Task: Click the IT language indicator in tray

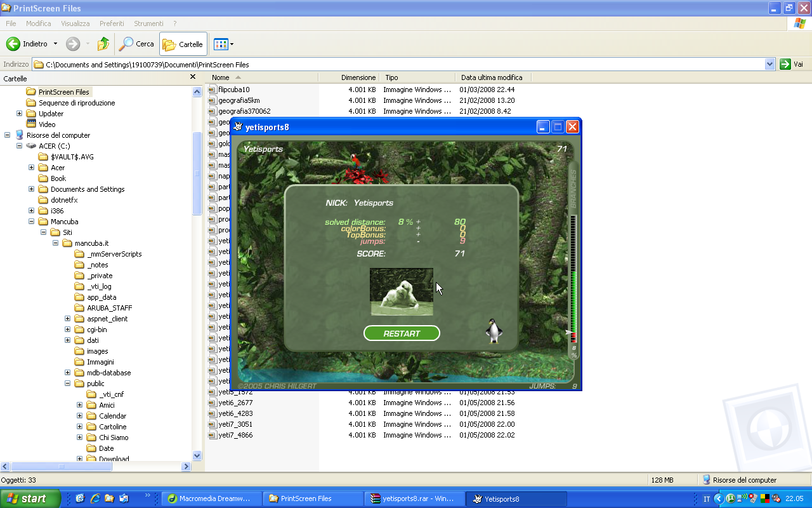Action: [707, 499]
